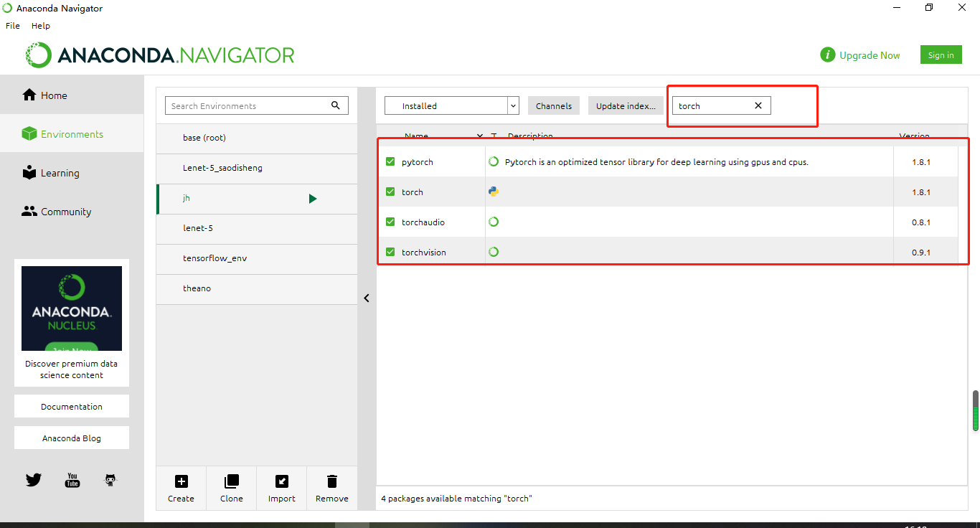Click the Pytorch description text
This screenshot has width=980, height=528.
point(656,162)
